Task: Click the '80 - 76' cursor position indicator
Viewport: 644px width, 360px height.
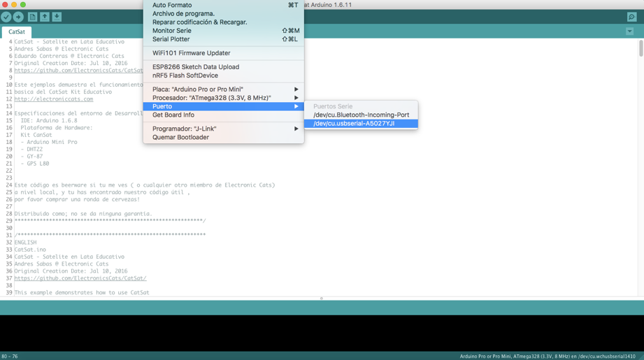Action: (10, 357)
